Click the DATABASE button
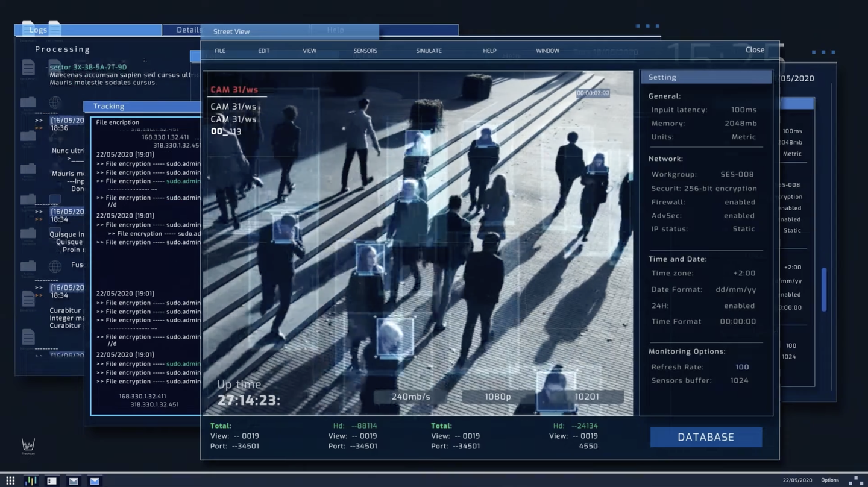The image size is (868, 487). pyautogui.click(x=706, y=437)
